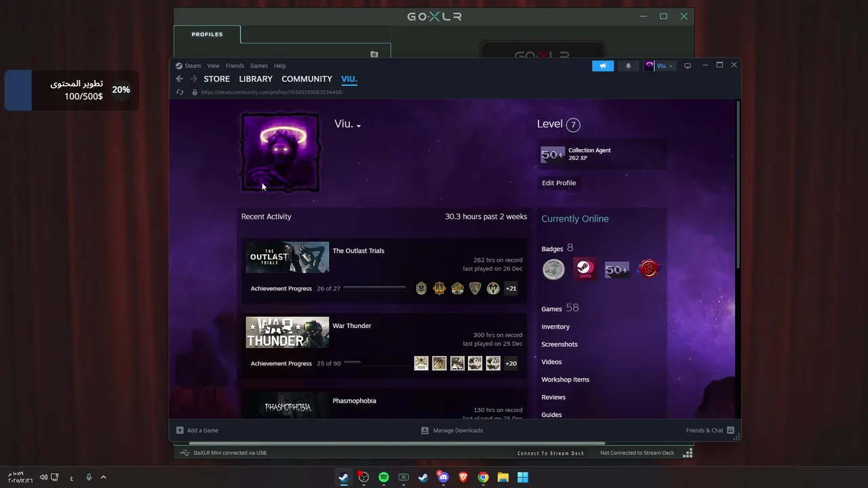Open the Screenshots link

(x=559, y=344)
